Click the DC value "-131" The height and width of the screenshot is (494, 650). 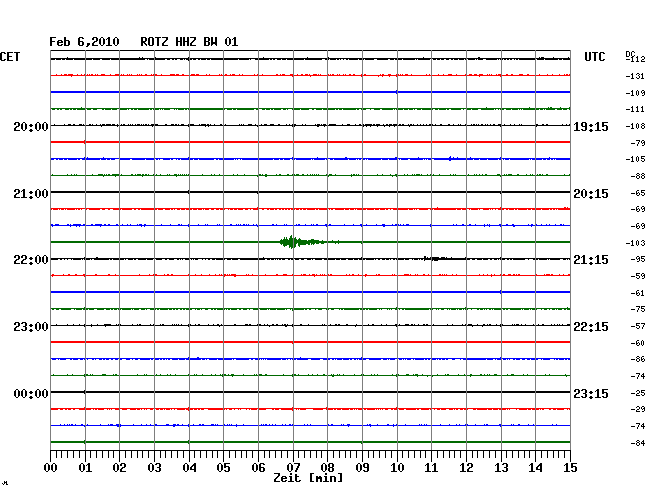pyautogui.click(x=635, y=76)
